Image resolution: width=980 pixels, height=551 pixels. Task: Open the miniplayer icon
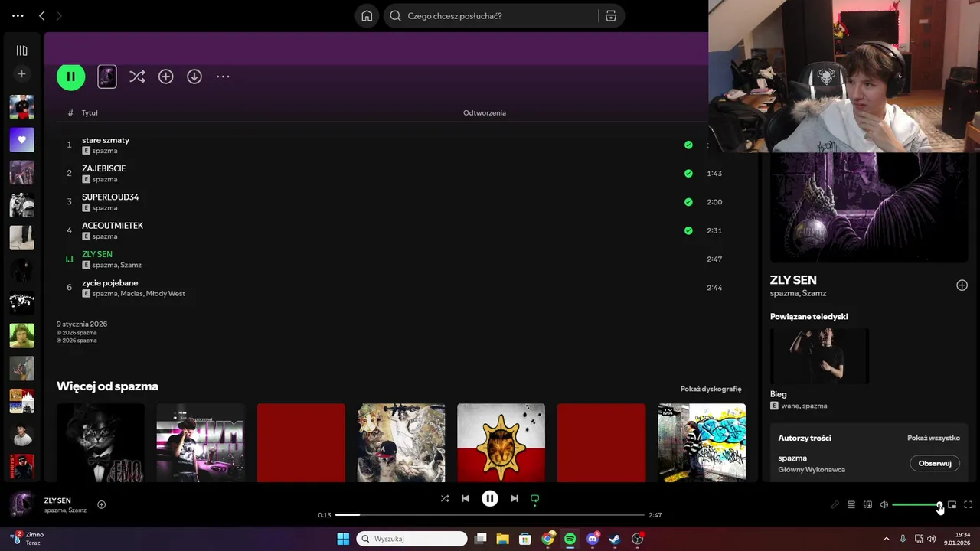pyautogui.click(x=952, y=504)
